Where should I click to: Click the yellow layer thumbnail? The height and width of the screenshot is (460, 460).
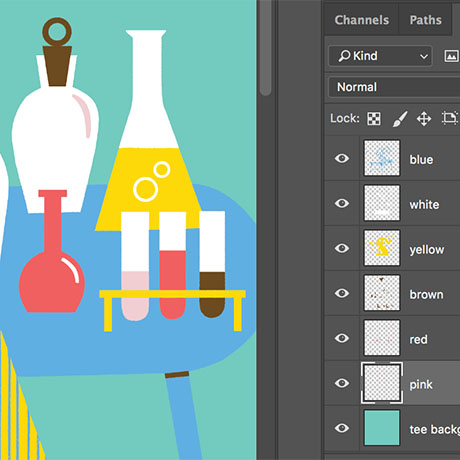click(382, 248)
